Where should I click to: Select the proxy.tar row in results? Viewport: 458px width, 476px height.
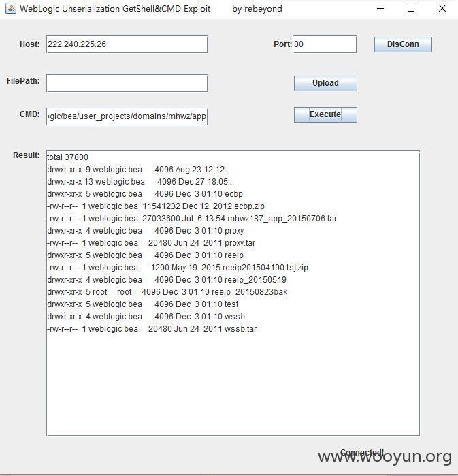pyautogui.click(x=151, y=243)
